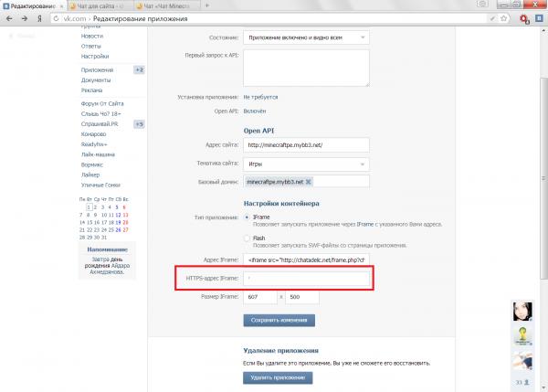The height and width of the screenshot is (392, 548).
Task: Click the red extension icon in toolbar
Action: (x=522, y=19)
